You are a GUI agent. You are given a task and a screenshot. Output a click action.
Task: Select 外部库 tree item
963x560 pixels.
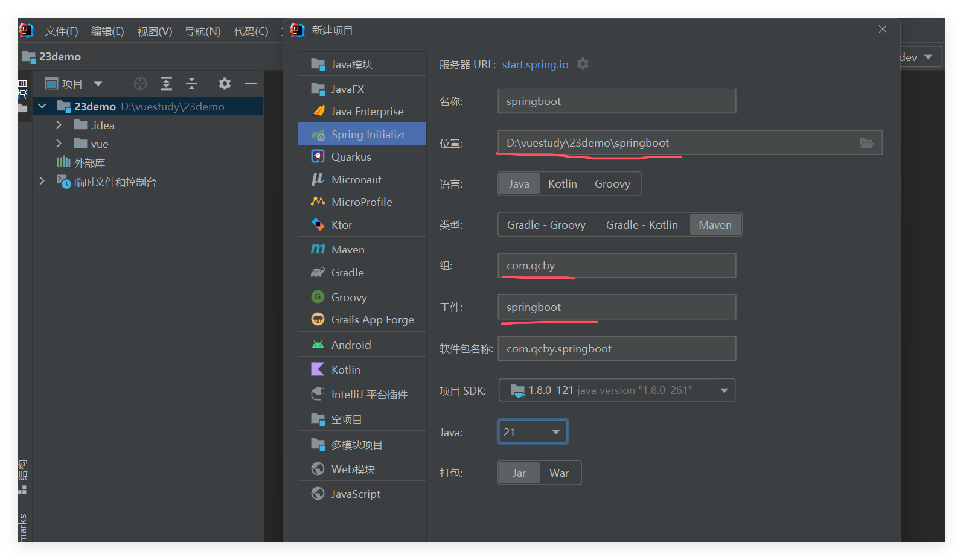89,162
